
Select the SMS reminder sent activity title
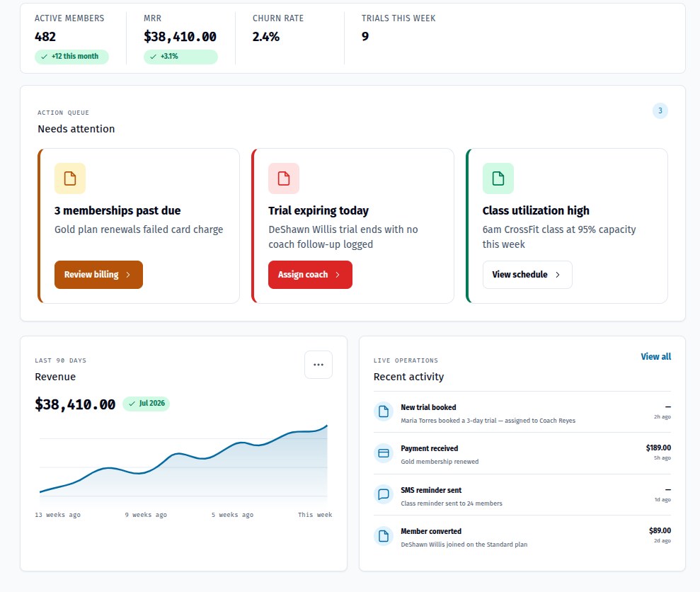431,490
